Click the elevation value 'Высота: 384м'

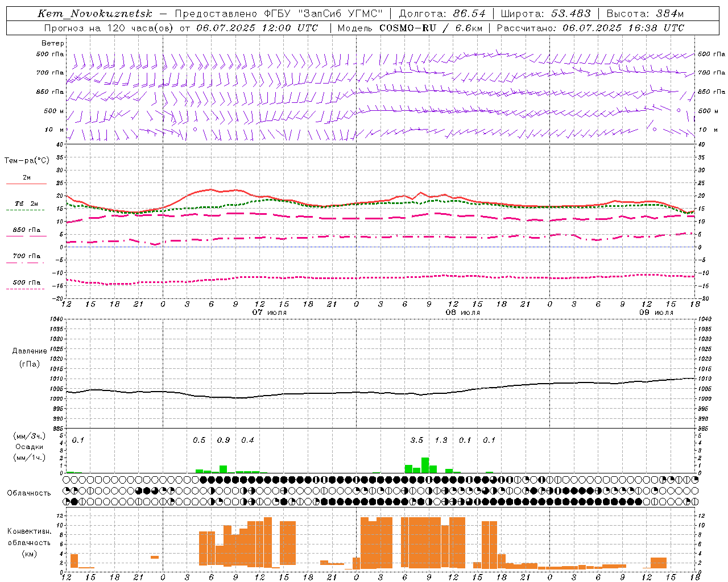tap(645, 14)
